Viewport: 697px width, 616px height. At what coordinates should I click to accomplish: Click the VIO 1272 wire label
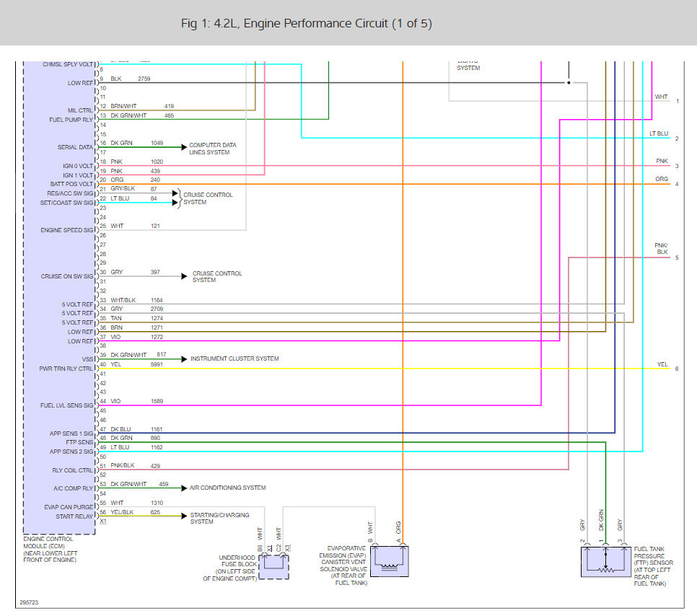[137, 337]
